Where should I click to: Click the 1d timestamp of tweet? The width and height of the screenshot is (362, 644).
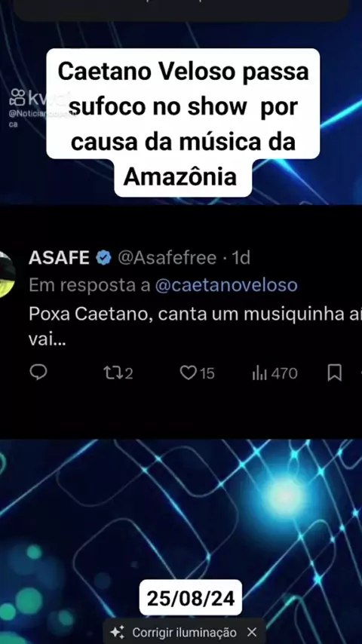click(241, 258)
